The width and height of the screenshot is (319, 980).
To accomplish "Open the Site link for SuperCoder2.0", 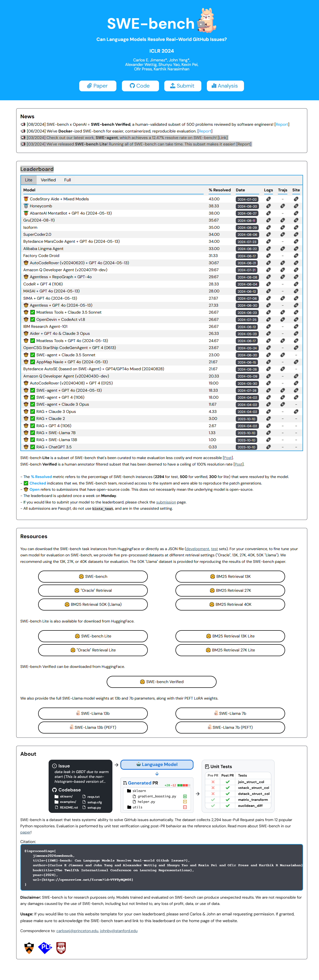I will pyautogui.click(x=296, y=234).
